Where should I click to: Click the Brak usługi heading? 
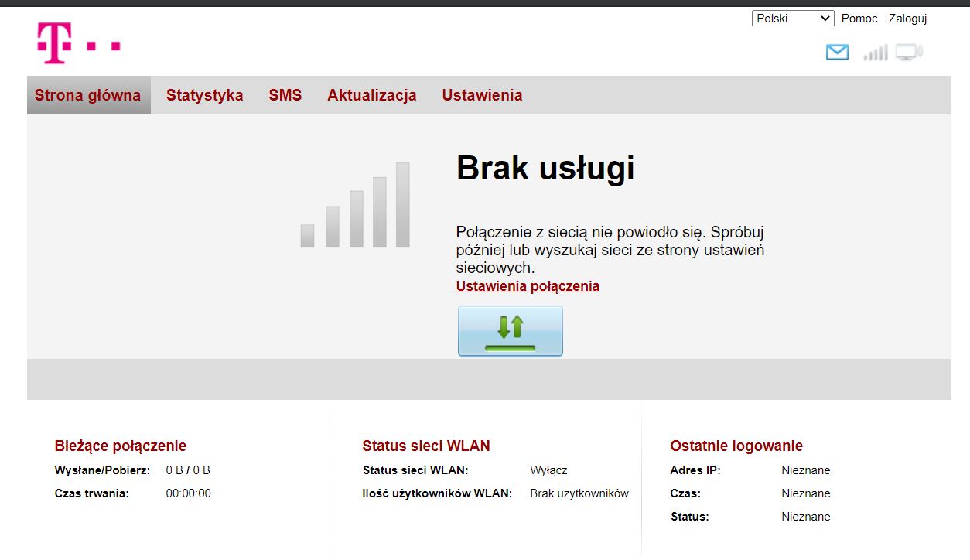coord(545,168)
